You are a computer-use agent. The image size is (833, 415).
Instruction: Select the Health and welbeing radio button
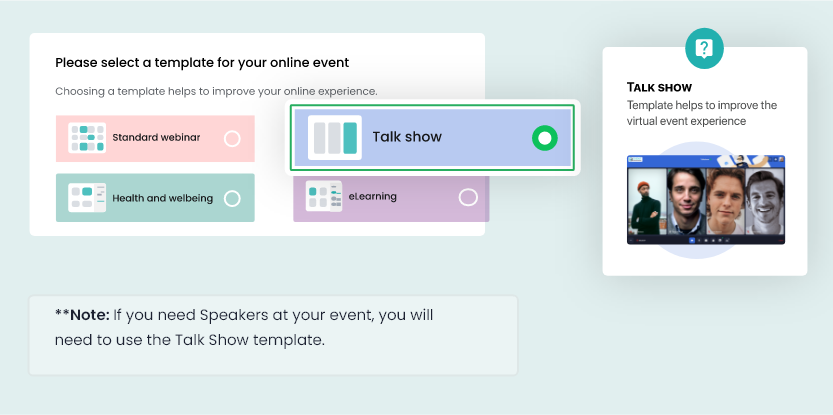[232, 199]
